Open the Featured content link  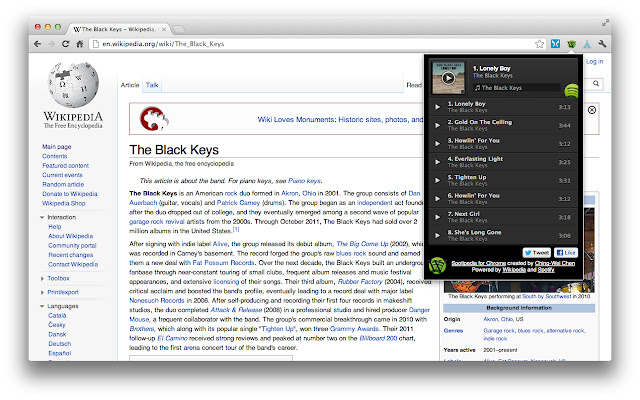(65, 165)
